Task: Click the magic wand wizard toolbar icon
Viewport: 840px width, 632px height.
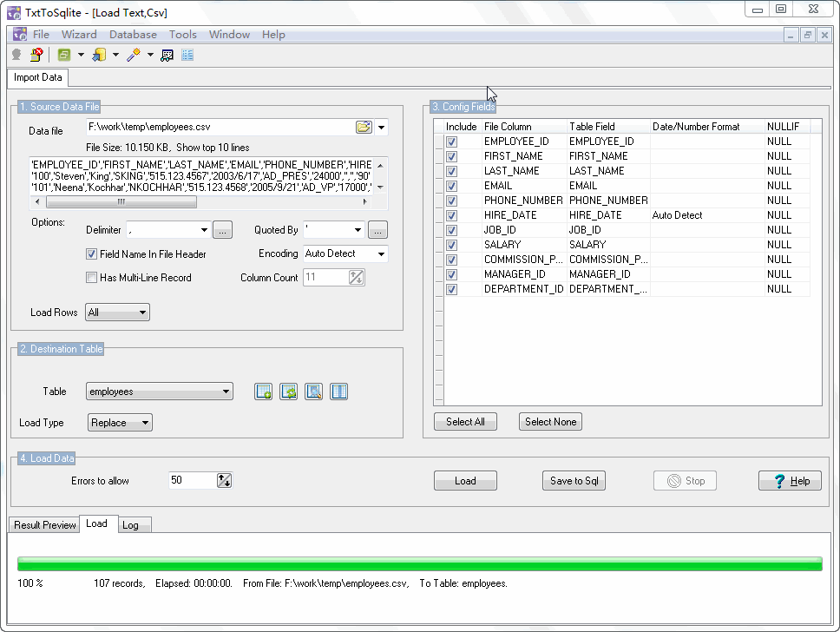Action: pos(134,55)
